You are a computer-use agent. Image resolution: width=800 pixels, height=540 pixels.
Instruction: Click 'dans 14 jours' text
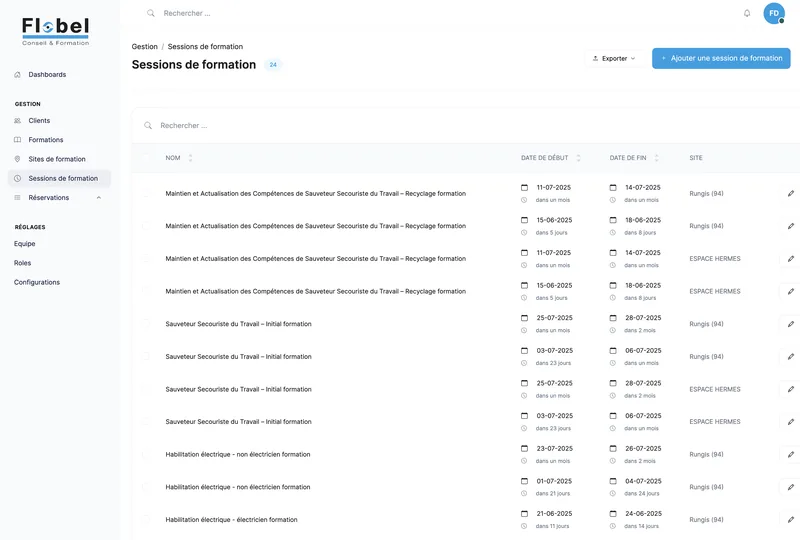tap(641, 527)
